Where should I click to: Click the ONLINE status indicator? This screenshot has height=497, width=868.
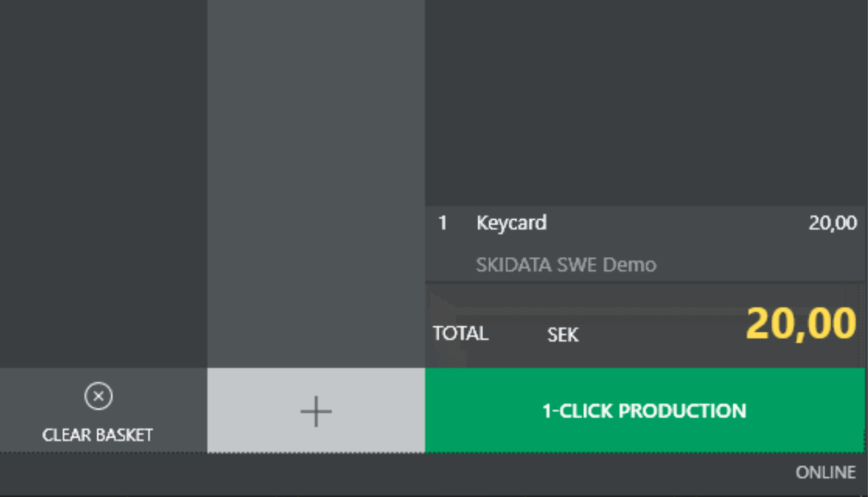click(x=825, y=473)
